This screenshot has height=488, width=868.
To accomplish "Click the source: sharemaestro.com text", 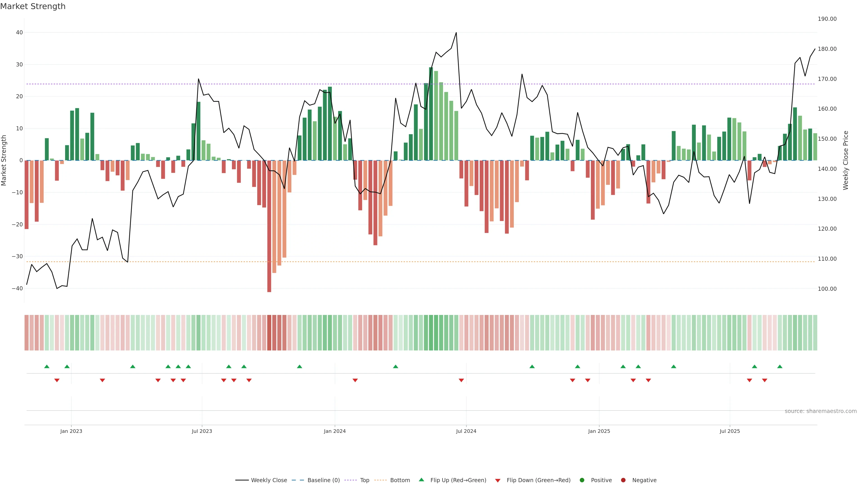I will coord(821,411).
